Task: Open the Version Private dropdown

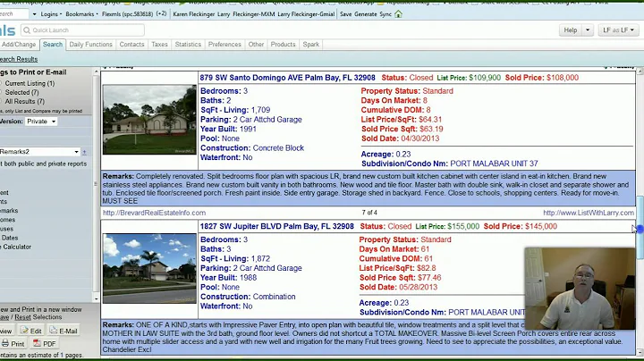Action: pos(41,122)
